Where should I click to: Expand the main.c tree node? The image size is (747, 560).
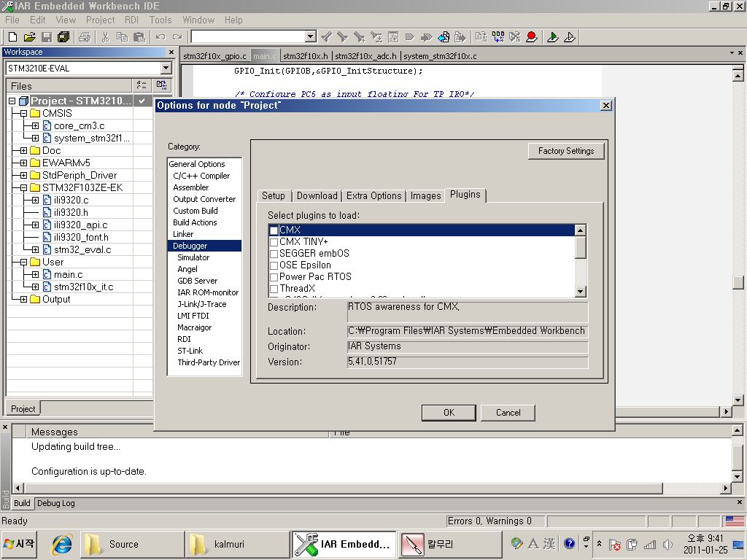[35, 274]
